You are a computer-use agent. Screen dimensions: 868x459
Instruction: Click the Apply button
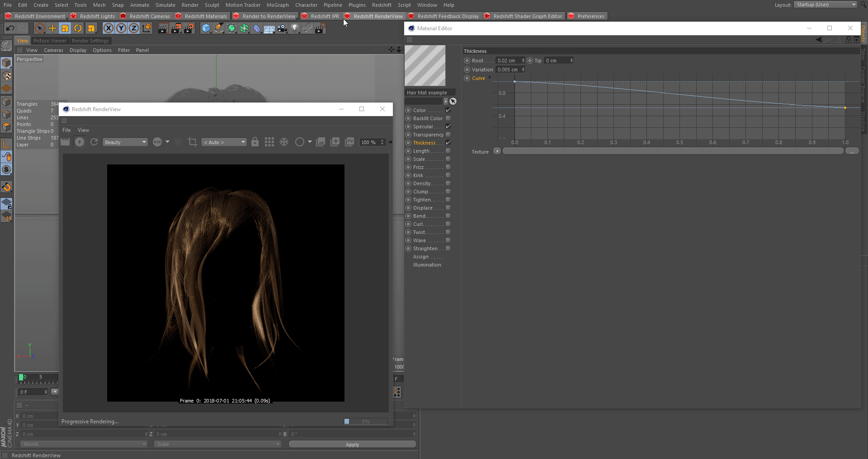click(x=352, y=445)
